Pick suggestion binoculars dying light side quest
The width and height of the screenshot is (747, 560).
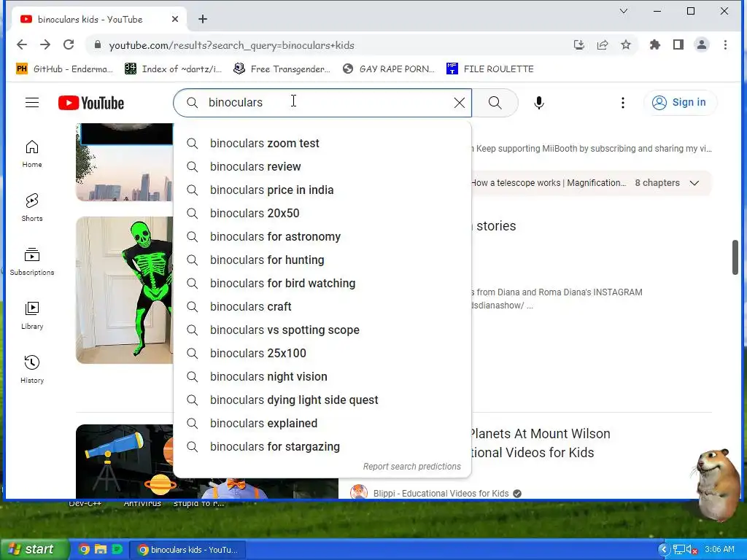[322, 400]
